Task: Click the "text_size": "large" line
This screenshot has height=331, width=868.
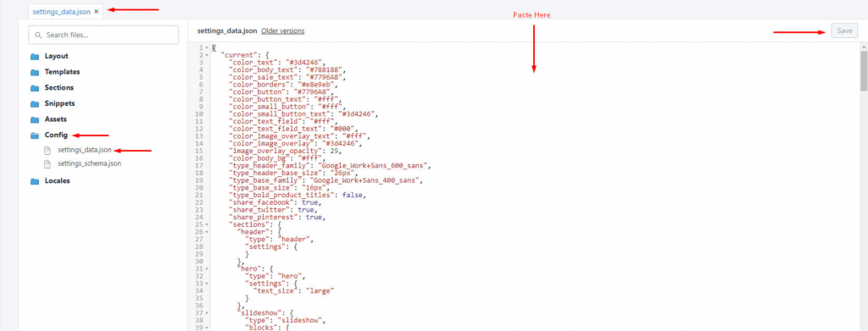Action: pyautogui.click(x=294, y=290)
